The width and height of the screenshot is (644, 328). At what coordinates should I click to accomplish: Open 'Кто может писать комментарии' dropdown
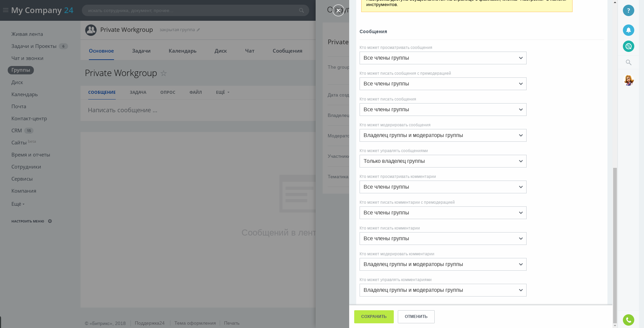coord(443,239)
